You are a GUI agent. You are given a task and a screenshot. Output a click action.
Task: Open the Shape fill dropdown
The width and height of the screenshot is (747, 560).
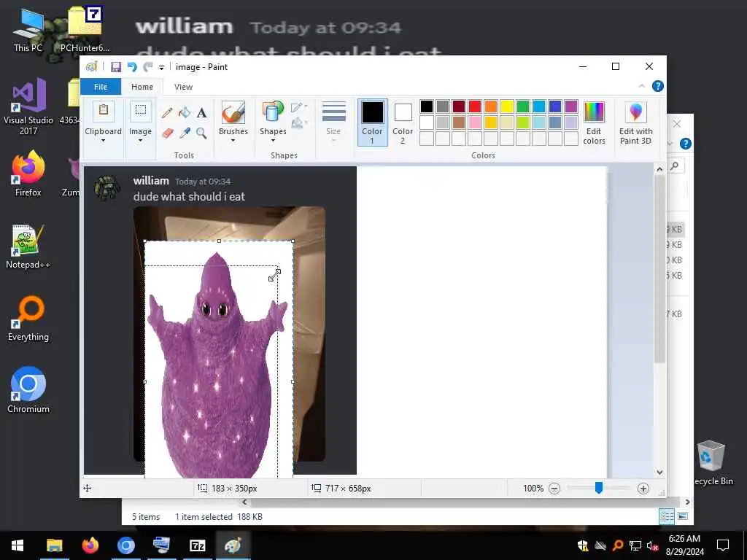tap(299, 124)
